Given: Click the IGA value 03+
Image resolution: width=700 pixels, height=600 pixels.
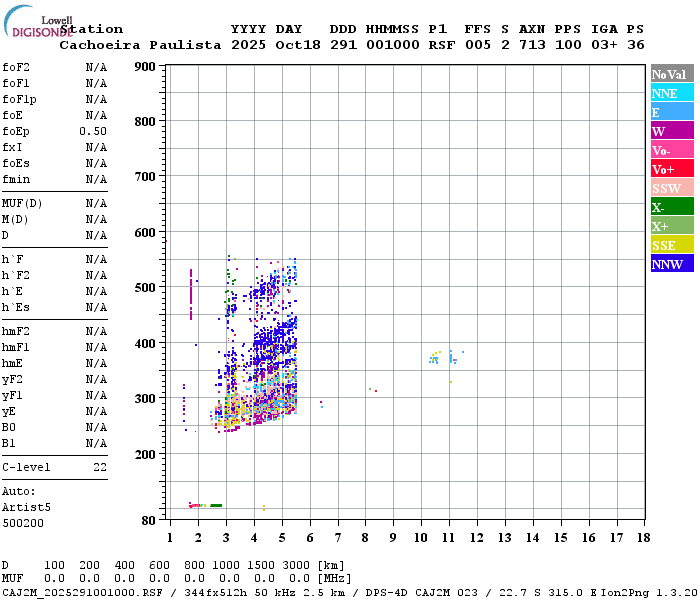Looking at the screenshot, I should pos(604,45).
